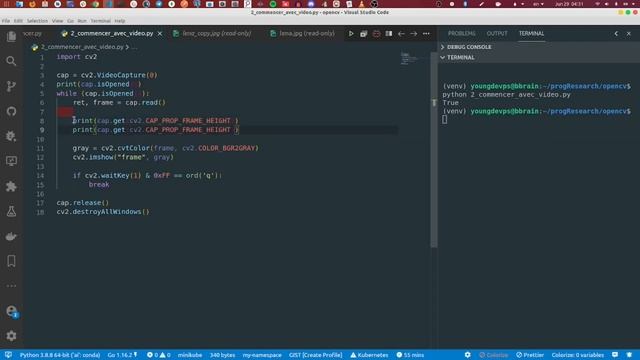This screenshot has width=640, height=360.
Task: Click the feedback icon in status bar
Action: click(615, 355)
